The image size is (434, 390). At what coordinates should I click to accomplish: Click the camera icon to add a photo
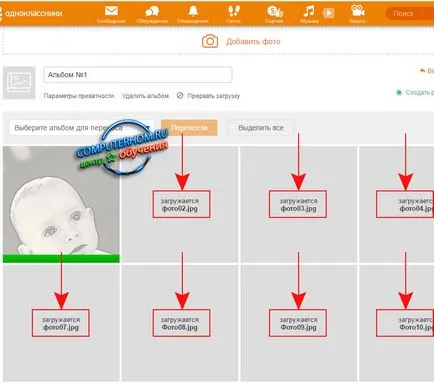point(210,42)
